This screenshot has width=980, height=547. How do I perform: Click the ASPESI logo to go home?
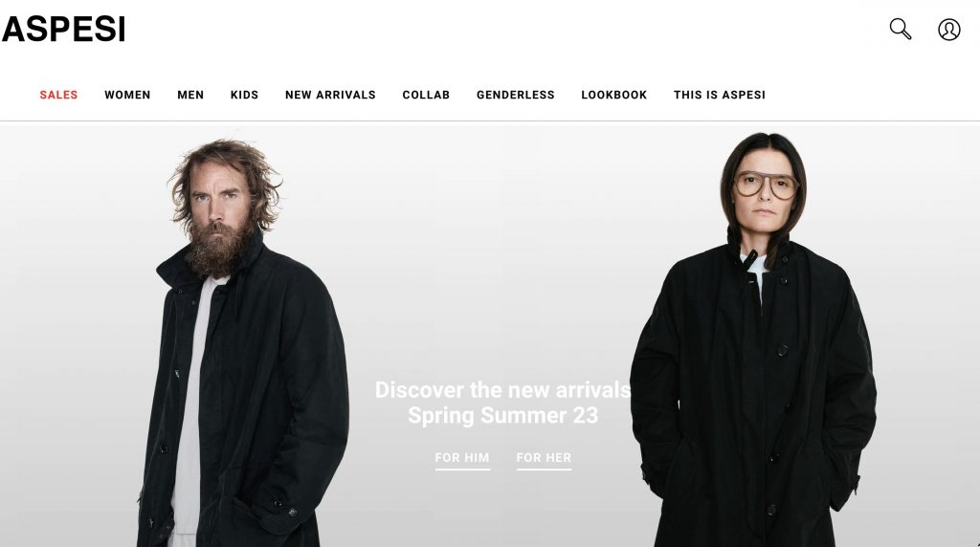pos(64,30)
